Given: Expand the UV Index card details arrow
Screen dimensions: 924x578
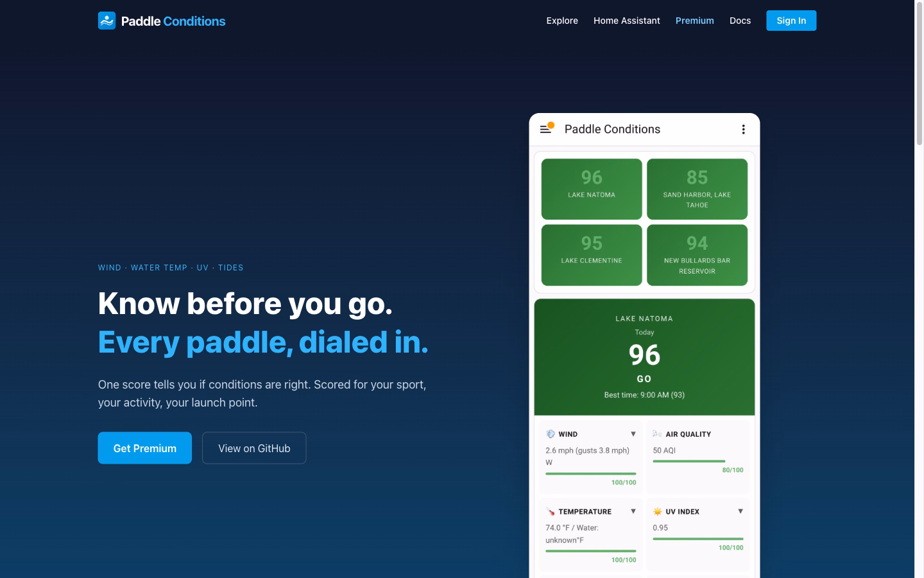Looking at the screenshot, I should pos(740,512).
